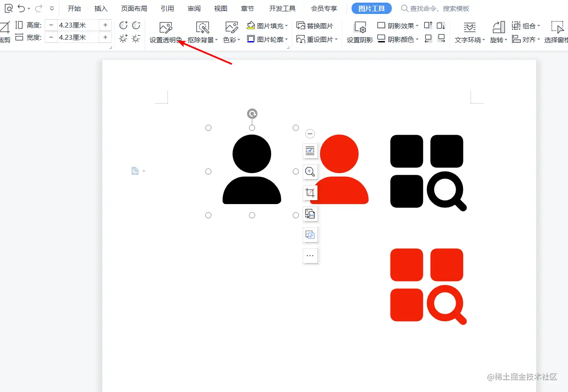Click the picture-to-PDF convert icon in the floating toolbar

[310, 235]
